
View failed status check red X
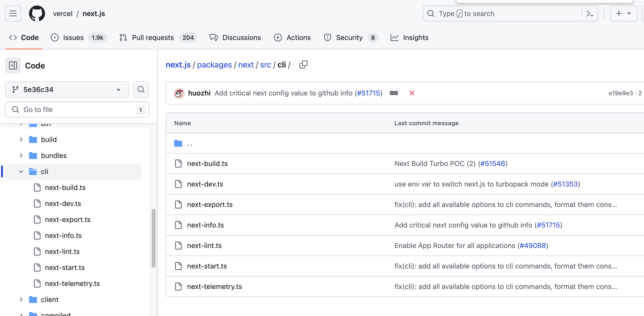[x=412, y=93]
